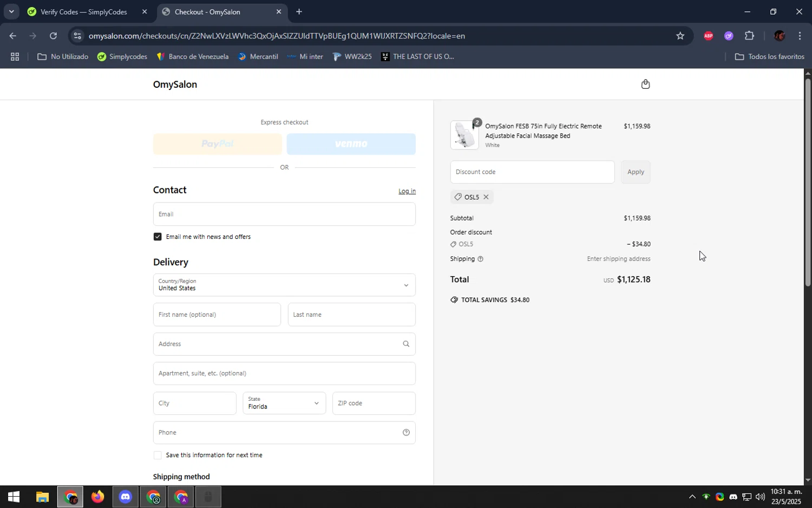Screen dimensions: 812x508
Task: Open the Mi inter bookmark
Action: click(305, 56)
